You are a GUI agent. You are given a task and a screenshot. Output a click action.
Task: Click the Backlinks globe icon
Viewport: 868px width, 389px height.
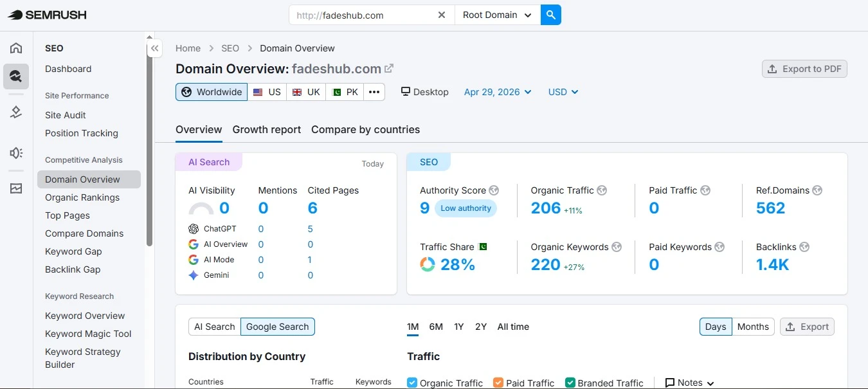click(804, 247)
